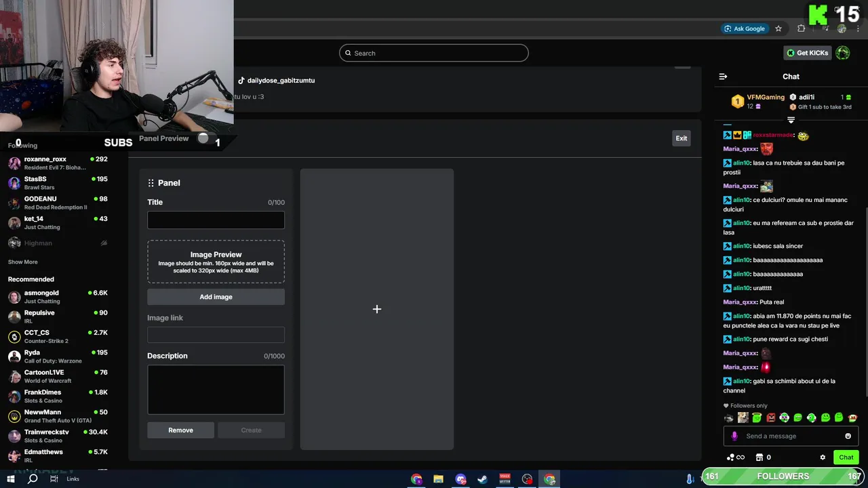868x488 pixels.
Task: Open offline Highman channel
Action: [58, 243]
